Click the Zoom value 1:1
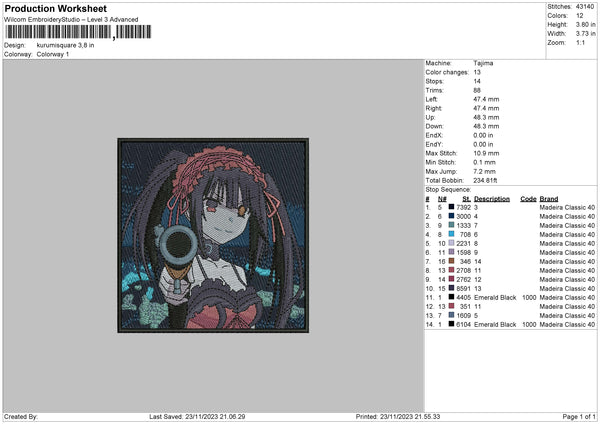Screen dimensions: 600x424 [580, 42]
